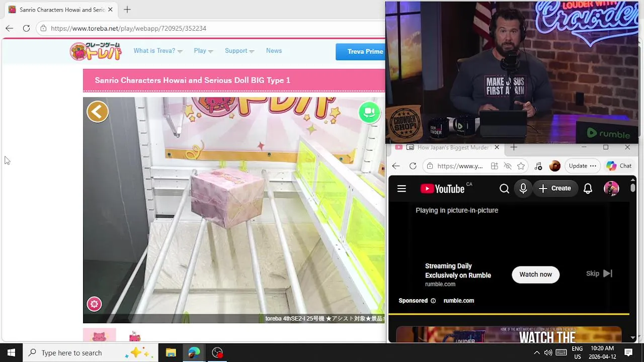
Task: Close the Sanrio Characters browser tab
Action: click(110, 10)
